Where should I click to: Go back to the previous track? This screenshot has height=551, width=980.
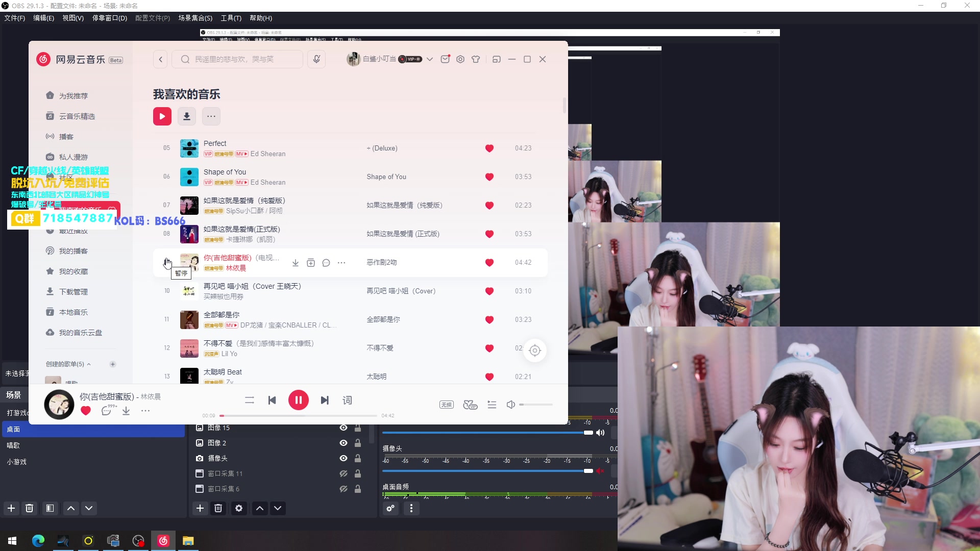[x=272, y=400]
